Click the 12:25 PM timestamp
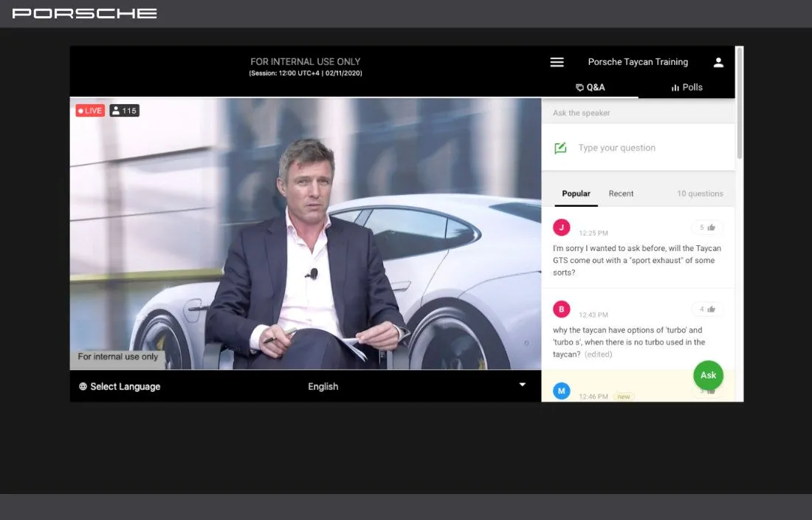The height and width of the screenshot is (520, 812). click(593, 233)
